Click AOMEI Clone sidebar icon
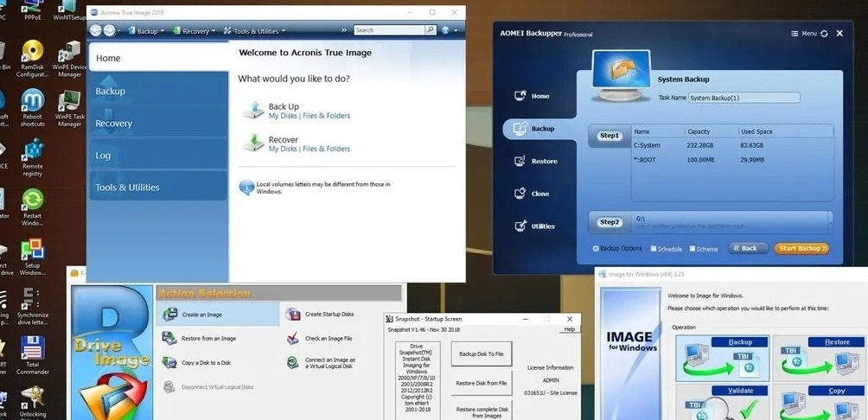868x420 pixels. tap(520, 193)
